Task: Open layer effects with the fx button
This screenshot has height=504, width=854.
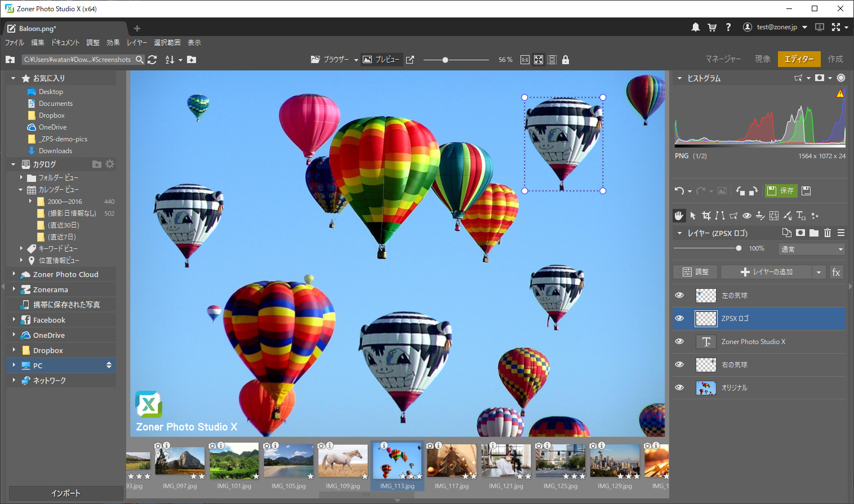Action: 836,272
